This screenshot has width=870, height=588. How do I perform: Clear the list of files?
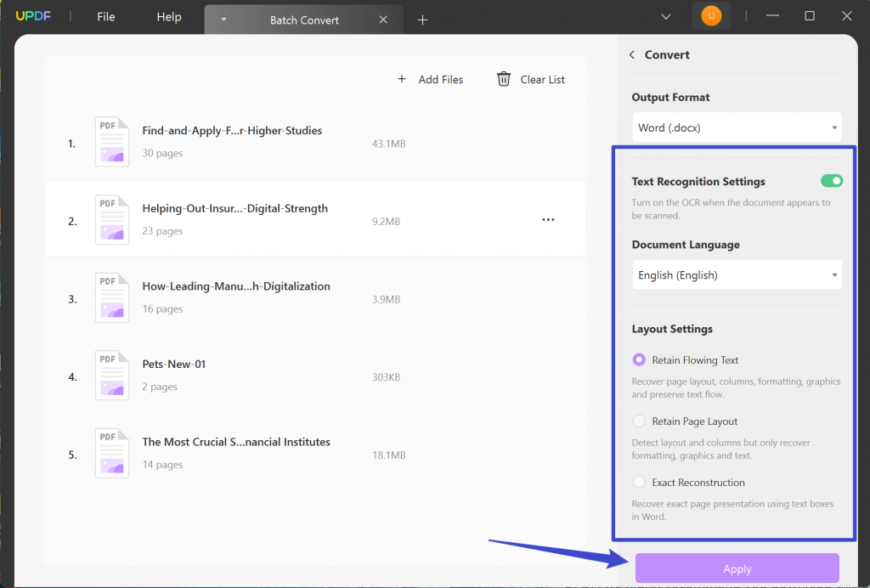(x=541, y=79)
